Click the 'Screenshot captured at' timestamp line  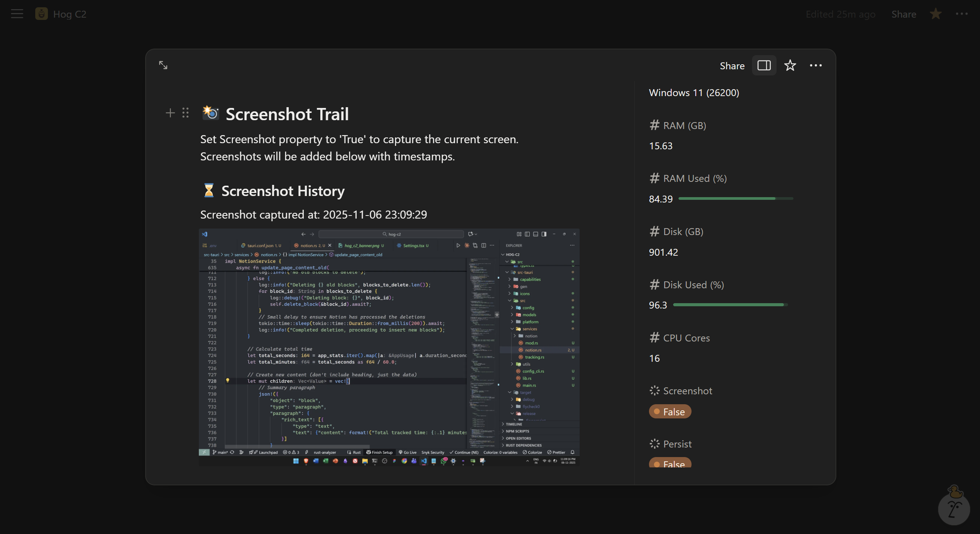313,215
